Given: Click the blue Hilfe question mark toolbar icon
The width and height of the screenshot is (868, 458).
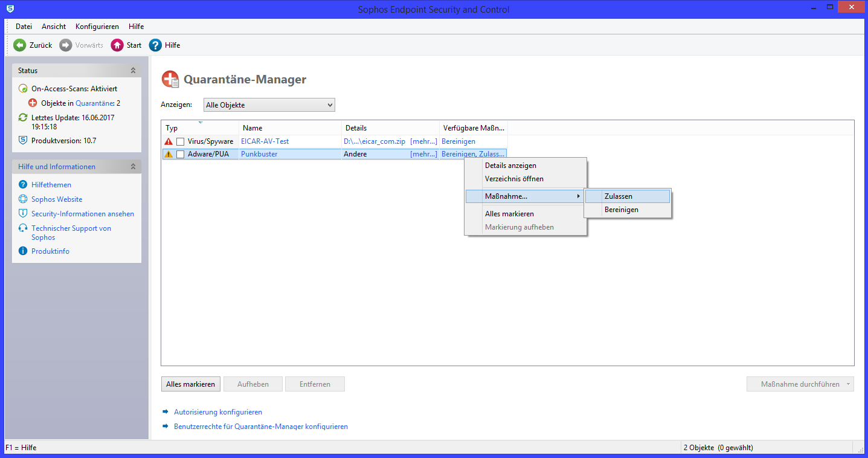Looking at the screenshot, I should 155,45.
